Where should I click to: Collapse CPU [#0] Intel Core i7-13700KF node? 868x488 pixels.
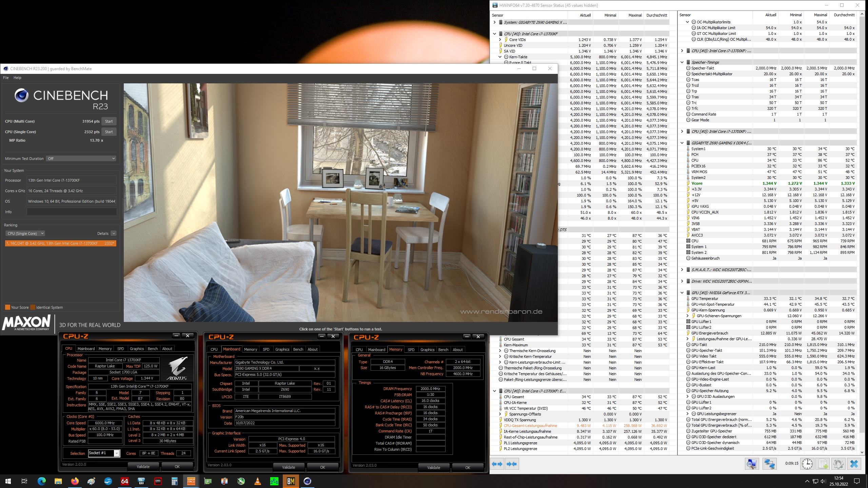(494, 34)
